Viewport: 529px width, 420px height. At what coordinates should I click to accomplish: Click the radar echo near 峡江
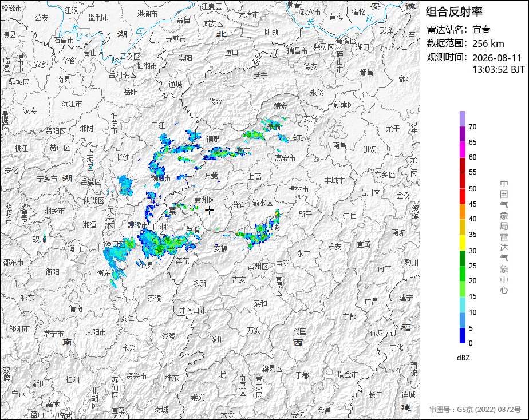[x=259, y=232]
